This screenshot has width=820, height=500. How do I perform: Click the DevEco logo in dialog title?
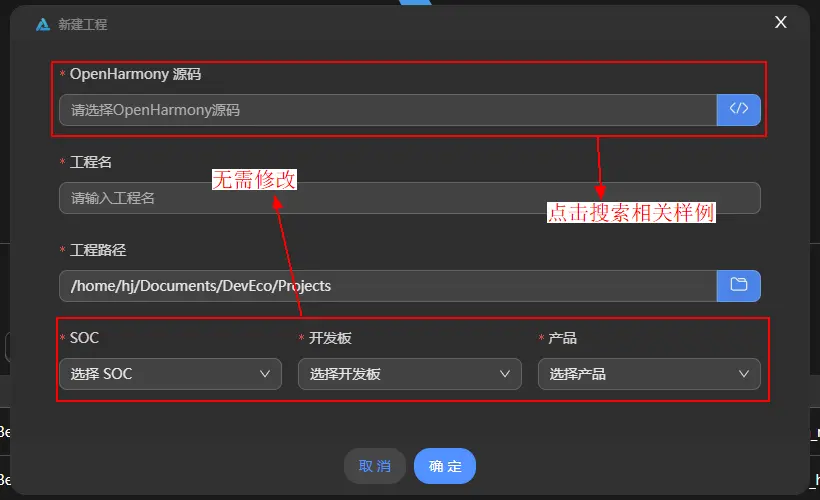[x=43, y=24]
